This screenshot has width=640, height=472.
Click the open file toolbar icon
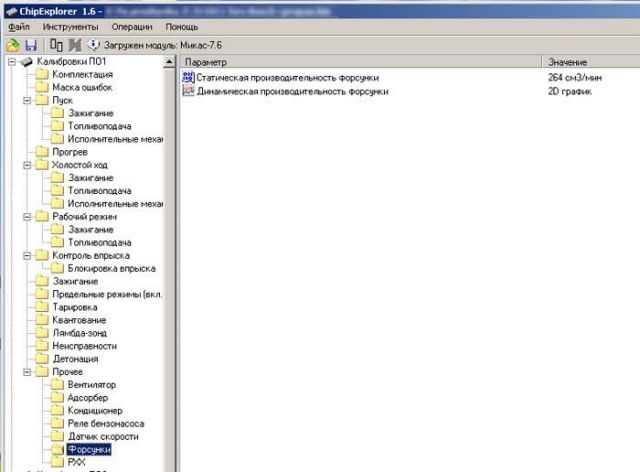(x=13, y=46)
